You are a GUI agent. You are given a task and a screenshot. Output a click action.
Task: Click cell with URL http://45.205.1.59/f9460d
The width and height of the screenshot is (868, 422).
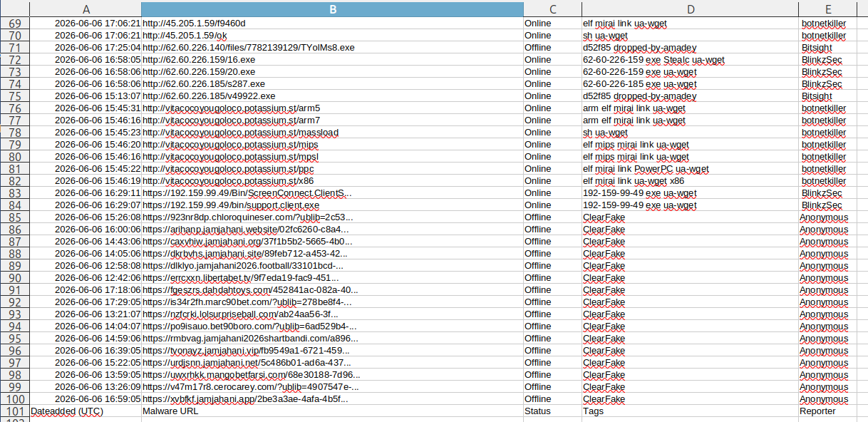[332, 24]
